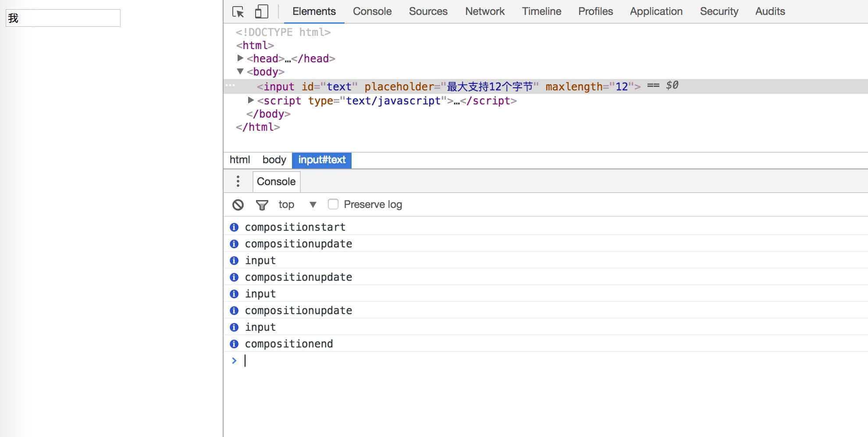Enable the Preserve log checkbox

click(333, 204)
